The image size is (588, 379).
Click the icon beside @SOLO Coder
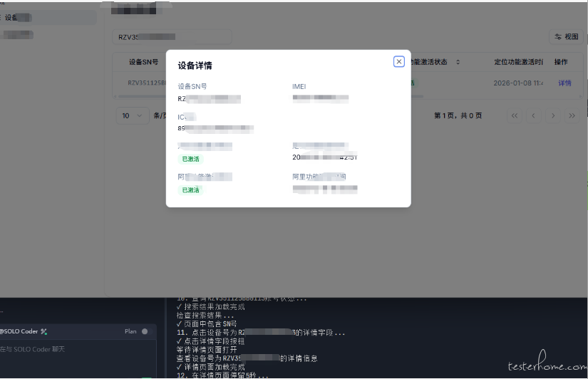(44, 331)
